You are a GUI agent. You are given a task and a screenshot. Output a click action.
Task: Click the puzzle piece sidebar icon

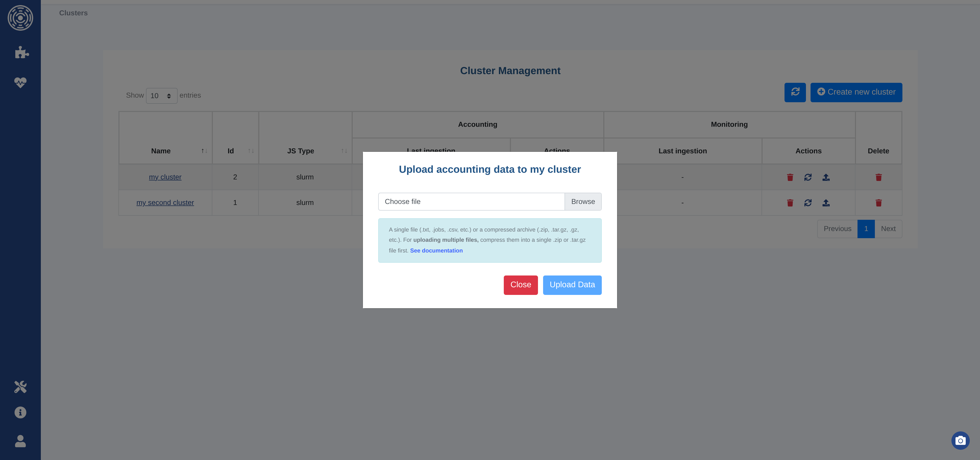click(21, 53)
